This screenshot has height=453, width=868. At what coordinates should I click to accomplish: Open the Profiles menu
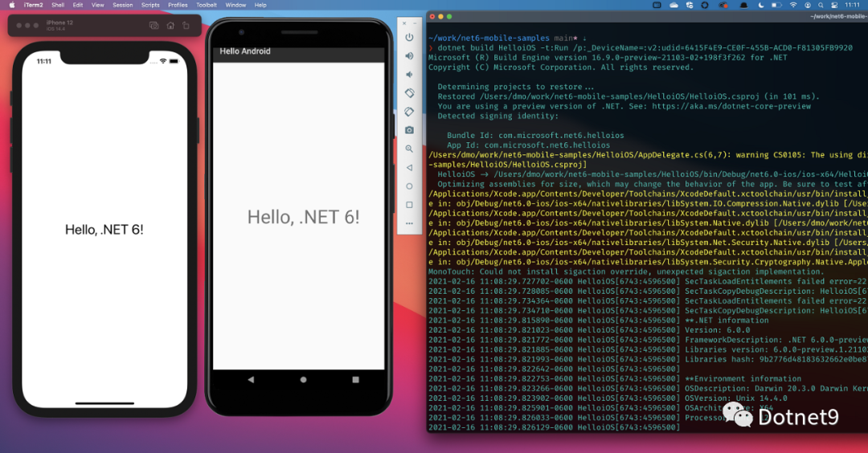178,5
